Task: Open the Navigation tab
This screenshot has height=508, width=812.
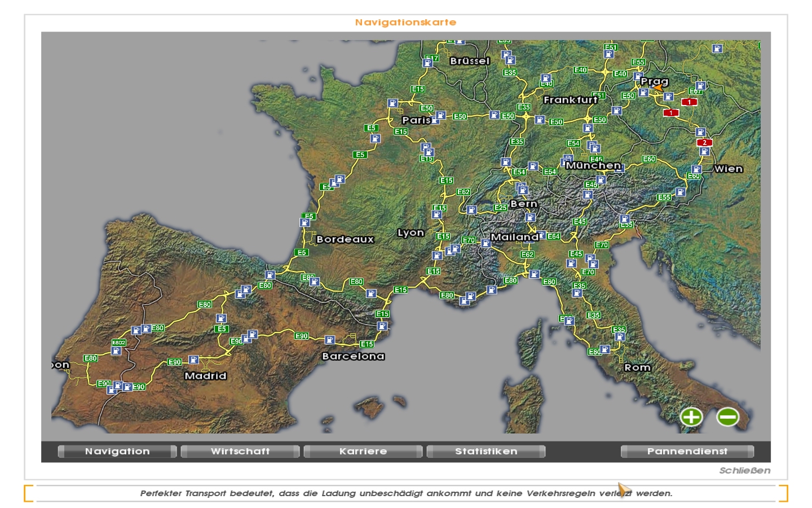Action: pos(117,452)
